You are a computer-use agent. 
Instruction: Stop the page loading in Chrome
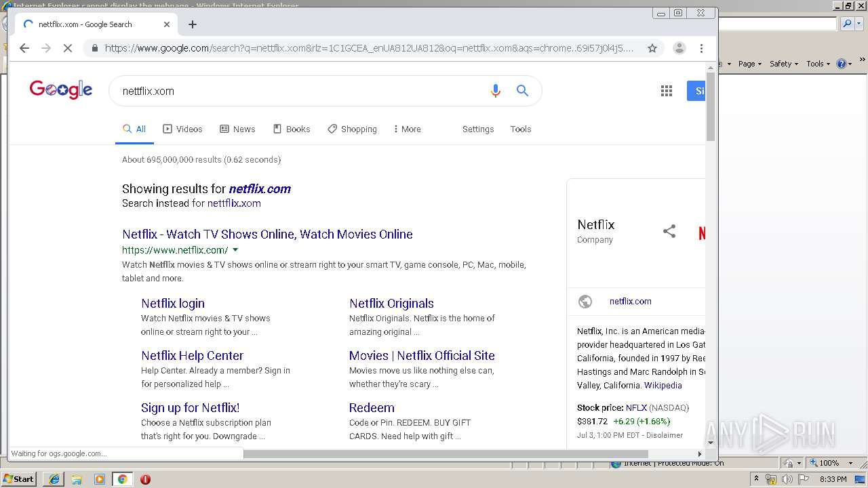point(68,48)
